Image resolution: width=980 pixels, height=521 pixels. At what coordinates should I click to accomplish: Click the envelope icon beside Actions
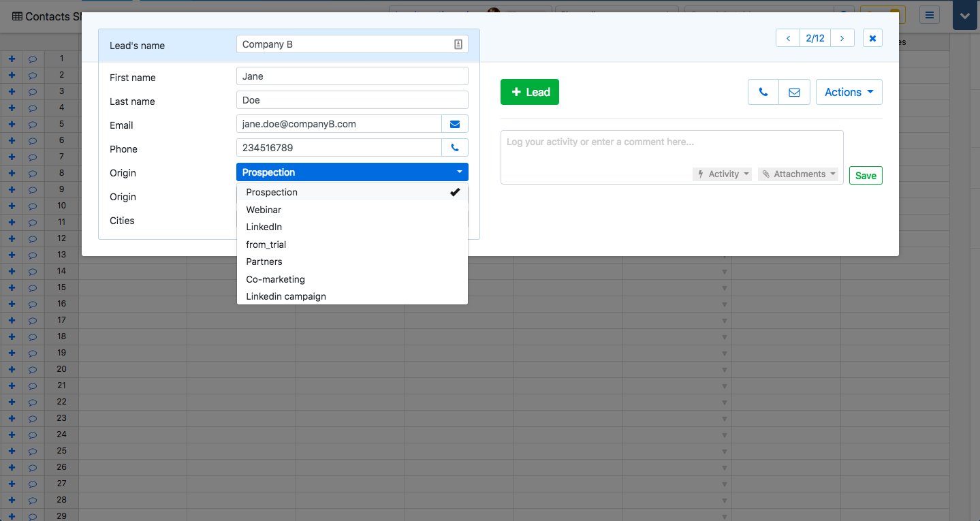tap(794, 92)
